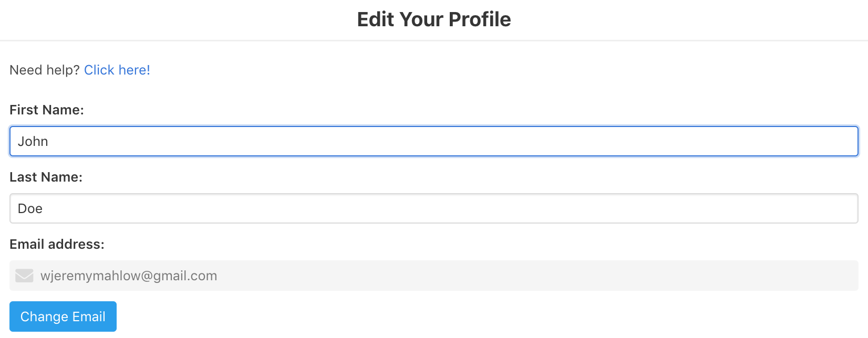This screenshot has width=868, height=338.
Task: Click the word "here!" in the help link
Action: point(135,70)
